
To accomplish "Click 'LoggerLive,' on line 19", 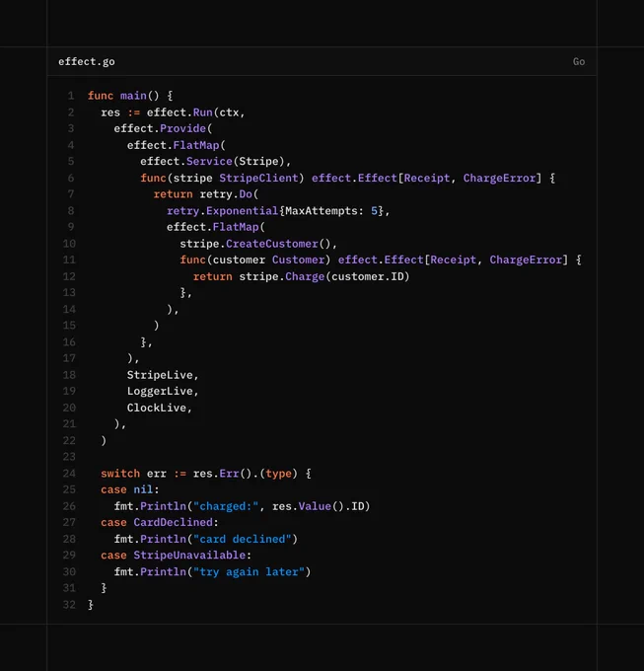I will coord(163,391).
